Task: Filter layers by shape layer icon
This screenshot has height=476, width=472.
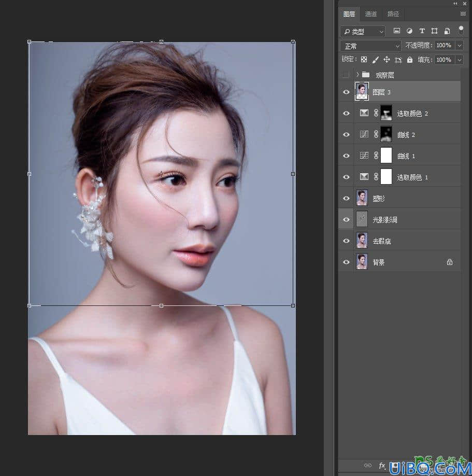Action: (434, 31)
